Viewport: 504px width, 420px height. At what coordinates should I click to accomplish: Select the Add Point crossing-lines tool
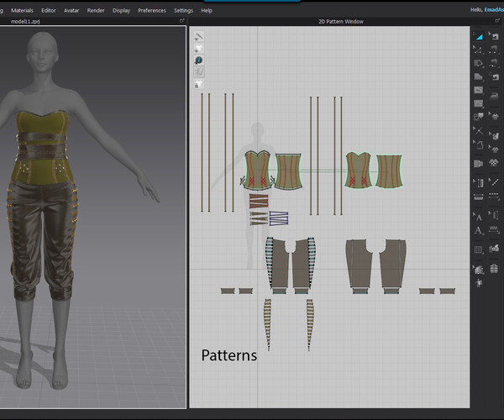(x=478, y=130)
